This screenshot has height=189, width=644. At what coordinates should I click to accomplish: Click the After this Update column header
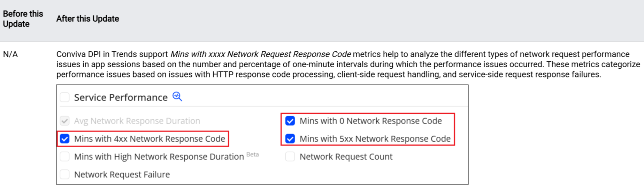87,19
